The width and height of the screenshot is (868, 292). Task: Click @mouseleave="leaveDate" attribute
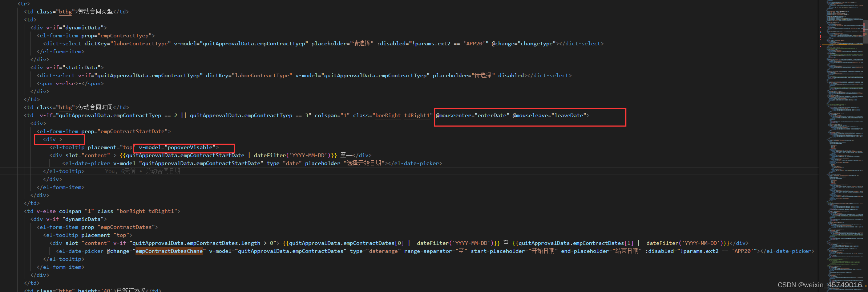tap(549, 115)
